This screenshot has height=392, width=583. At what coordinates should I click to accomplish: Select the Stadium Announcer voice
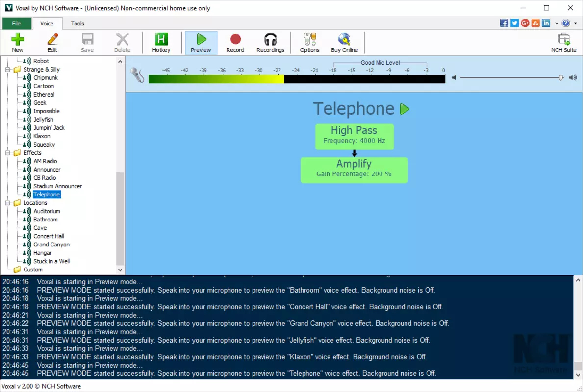pyautogui.click(x=58, y=186)
